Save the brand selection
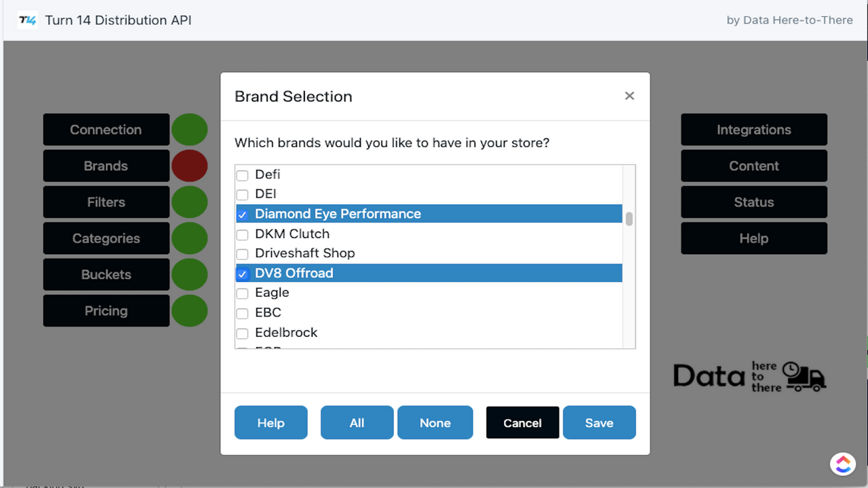 click(x=599, y=422)
